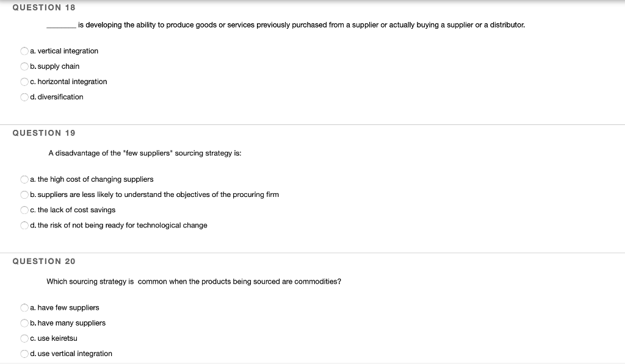Click the QUESTION 19 heading
This screenshot has width=625, height=364.
tap(43, 133)
